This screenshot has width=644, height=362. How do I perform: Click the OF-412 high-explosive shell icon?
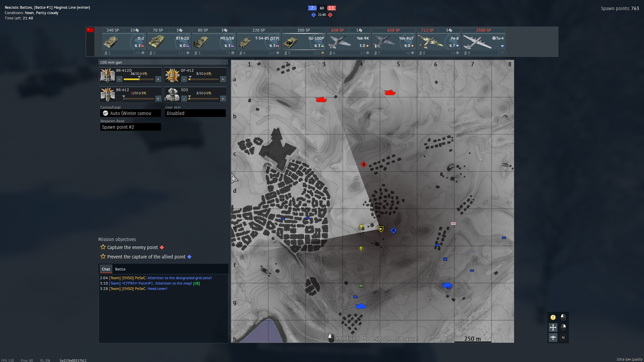(x=172, y=75)
